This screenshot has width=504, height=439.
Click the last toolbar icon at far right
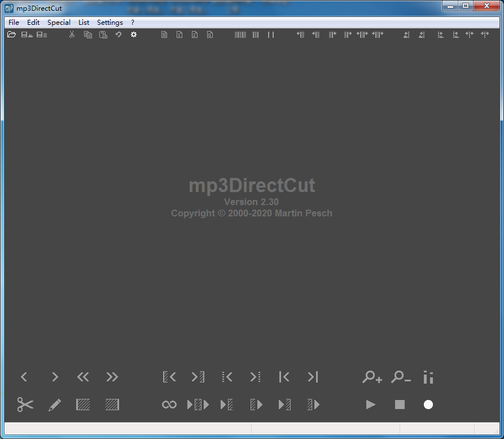[485, 34]
